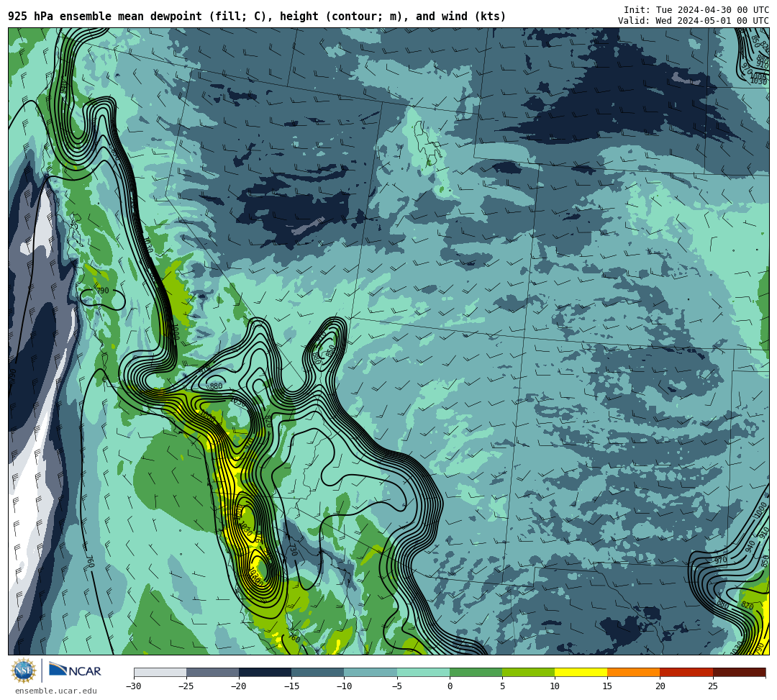
Task: Click the colorbar tick label '−25'
Action: [x=186, y=686]
